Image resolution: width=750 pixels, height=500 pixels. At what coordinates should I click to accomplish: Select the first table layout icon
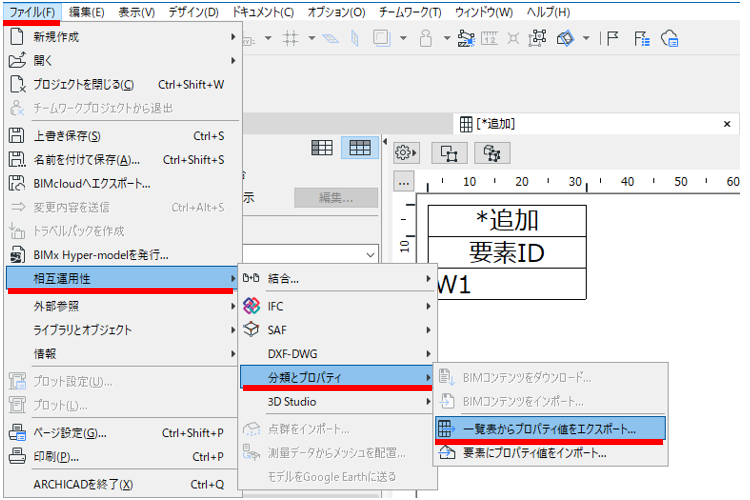[x=322, y=148]
